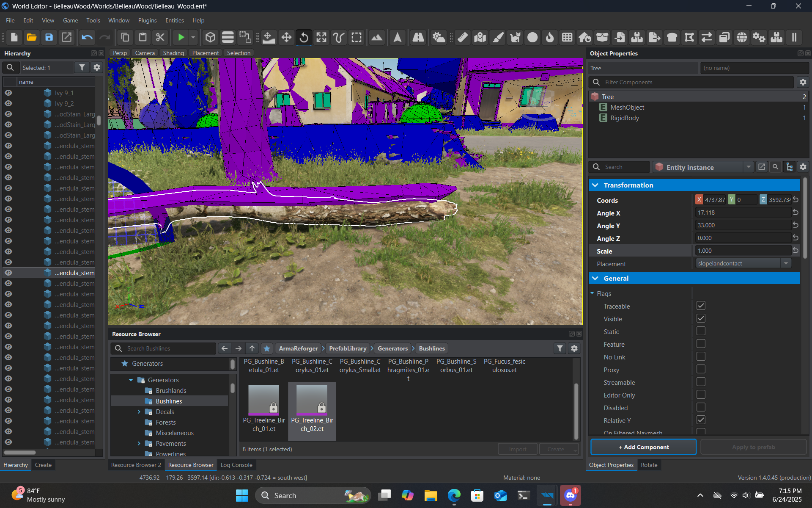This screenshot has height=508, width=812.
Task: Click the swap arrows toolbar icon
Action: 707,37
